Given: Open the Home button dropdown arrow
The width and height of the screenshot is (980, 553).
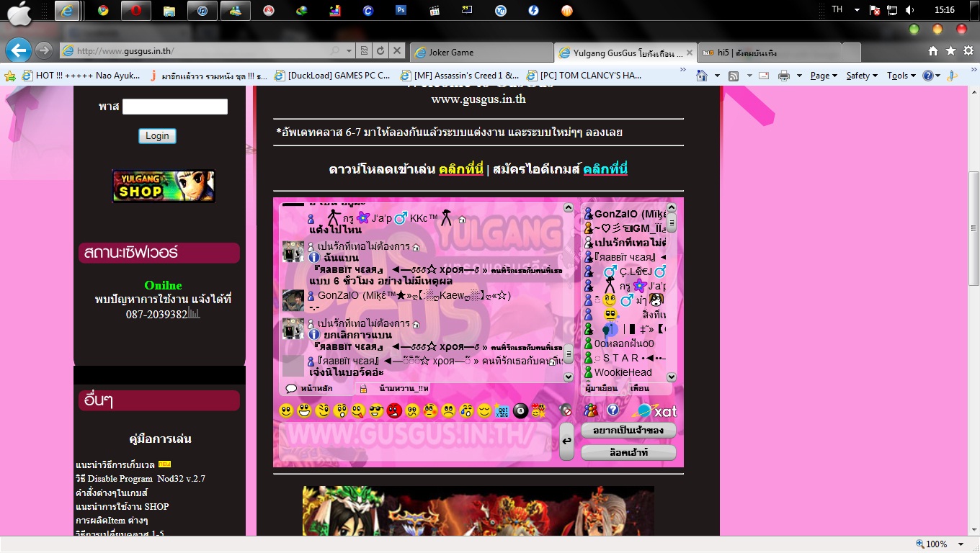Looking at the screenshot, I should (717, 76).
